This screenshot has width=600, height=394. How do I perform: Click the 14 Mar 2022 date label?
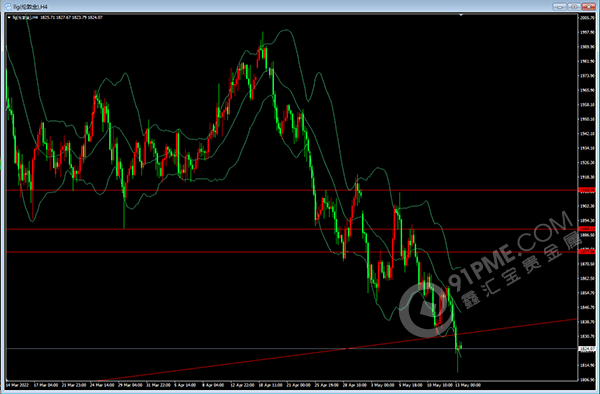point(16,385)
